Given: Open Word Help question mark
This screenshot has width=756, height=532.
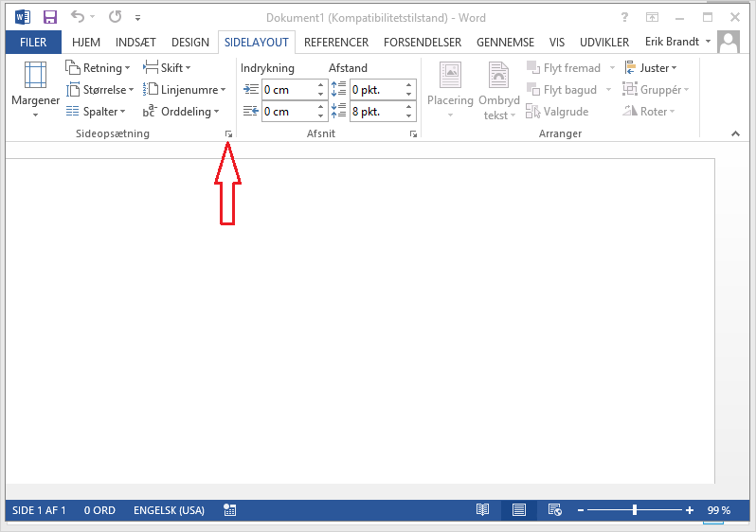Looking at the screenshot, I should click(624, 17).
